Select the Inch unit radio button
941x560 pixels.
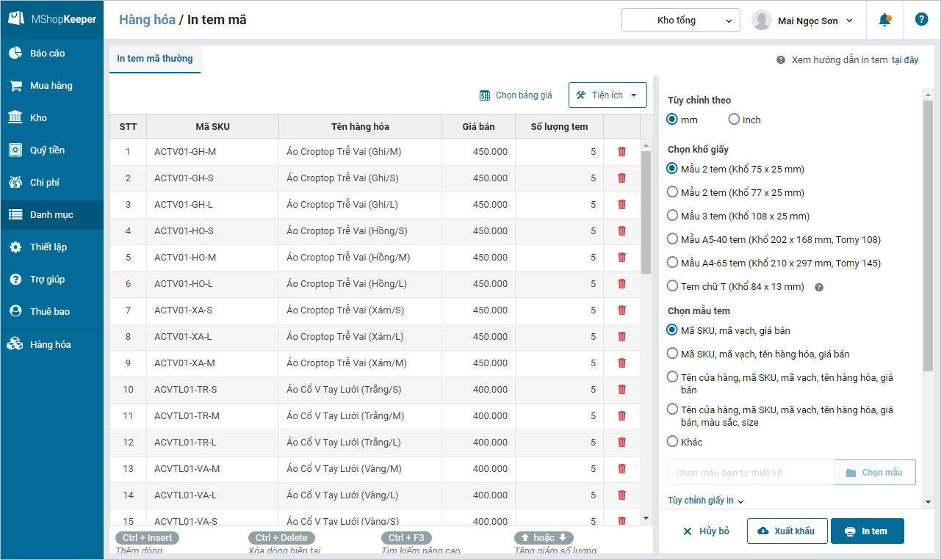[x=735, y=120]
